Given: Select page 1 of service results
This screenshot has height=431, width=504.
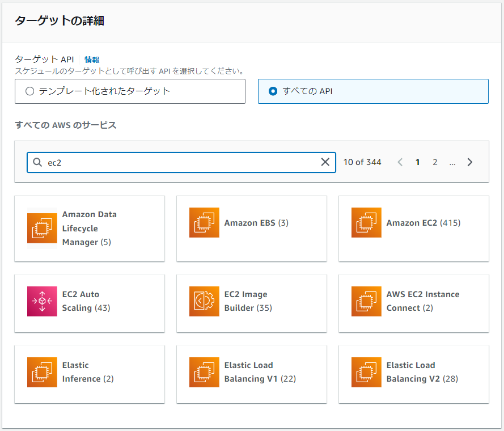Looking at the screenshot, I should click(417, 162).
